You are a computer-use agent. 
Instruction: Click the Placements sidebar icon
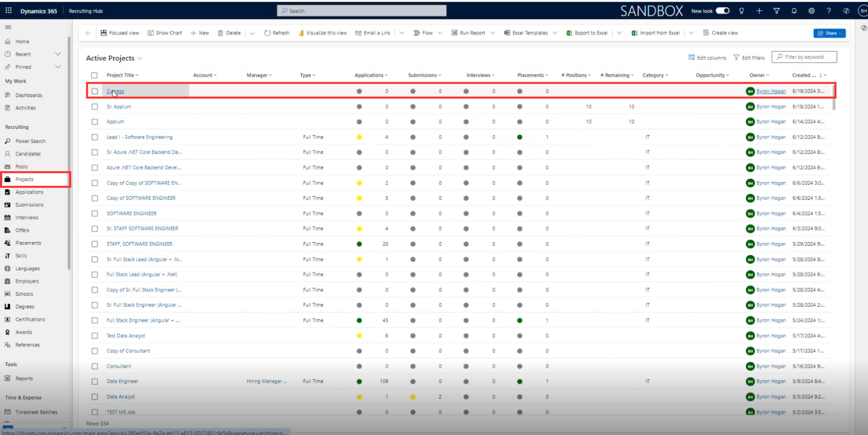(7, 243)
